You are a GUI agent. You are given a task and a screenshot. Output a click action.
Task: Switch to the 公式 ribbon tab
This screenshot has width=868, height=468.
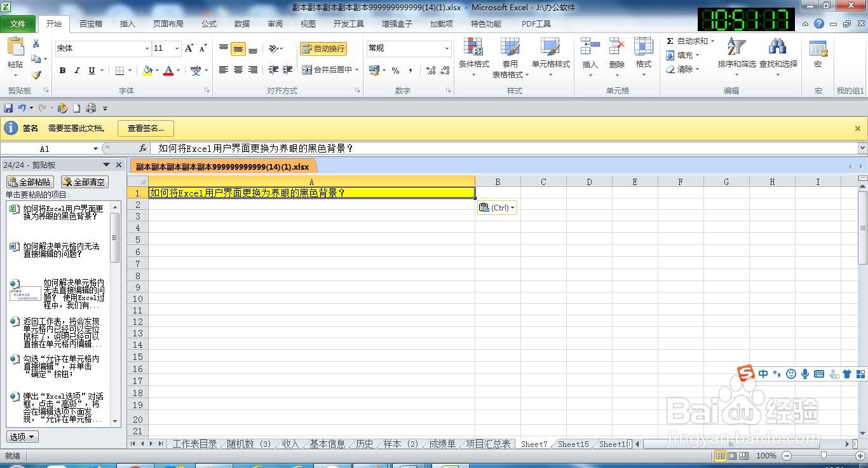coord(209,24)
